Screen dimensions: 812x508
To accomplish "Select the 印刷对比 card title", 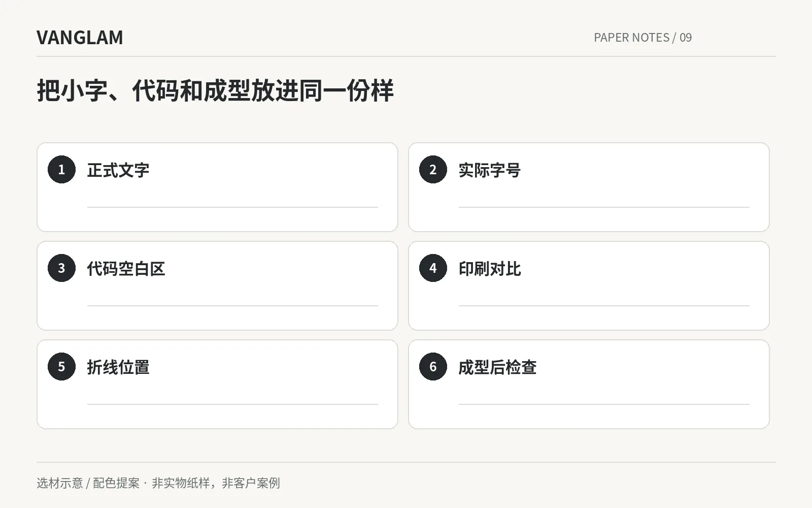I will 490,269.
